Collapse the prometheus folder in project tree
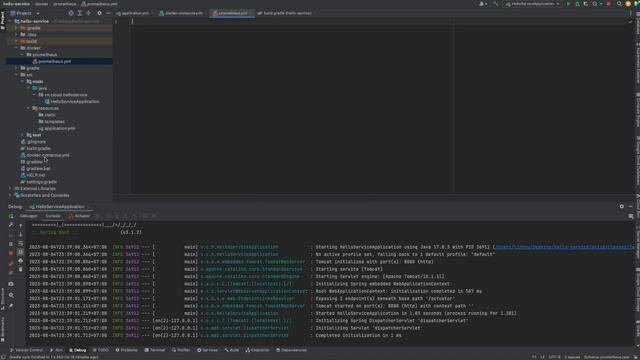 coord(22,55)
